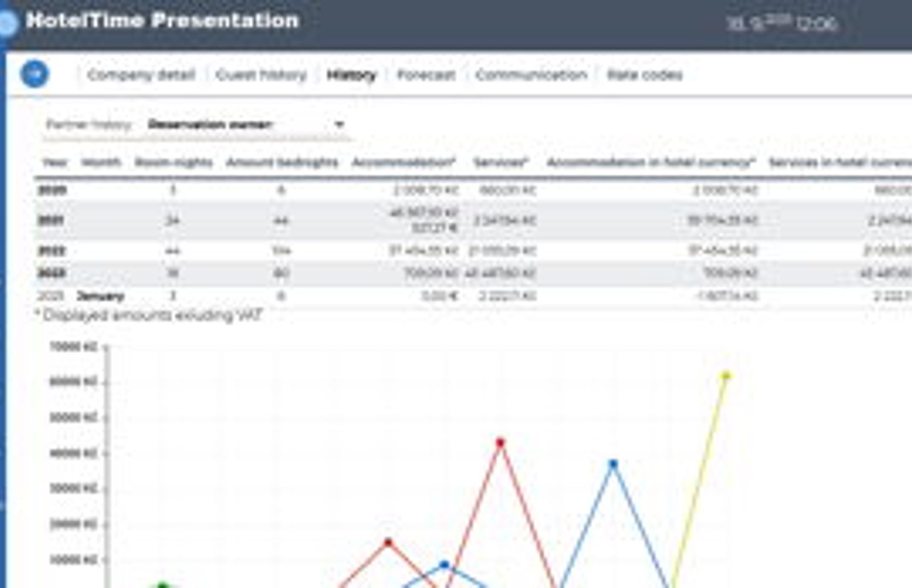This screenshot has height=588, width=912.
Task: Open the Rate codes tab
Action: coord(645,75)
